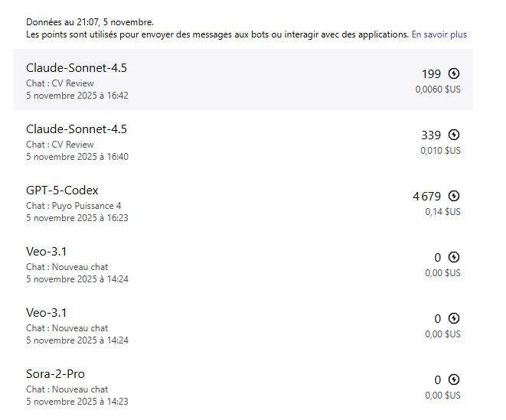
Task: Click the Sora-2-Pro bot name
Action: pos(55,374)
